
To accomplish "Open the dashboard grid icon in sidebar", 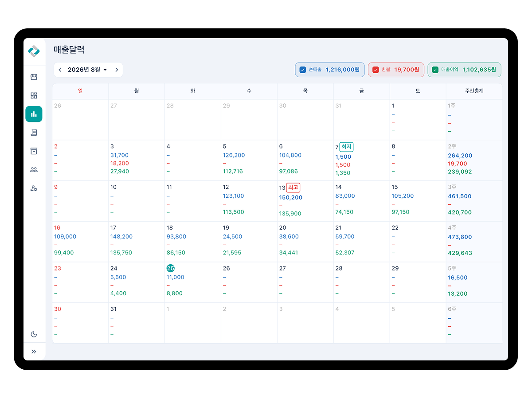I will (x=34, y=95).
